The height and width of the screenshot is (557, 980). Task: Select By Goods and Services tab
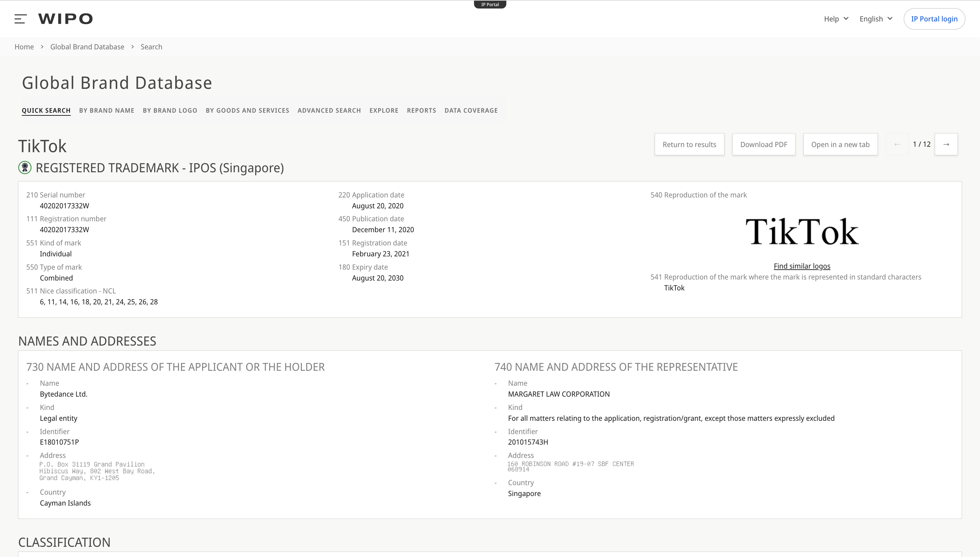coord(247,111)
